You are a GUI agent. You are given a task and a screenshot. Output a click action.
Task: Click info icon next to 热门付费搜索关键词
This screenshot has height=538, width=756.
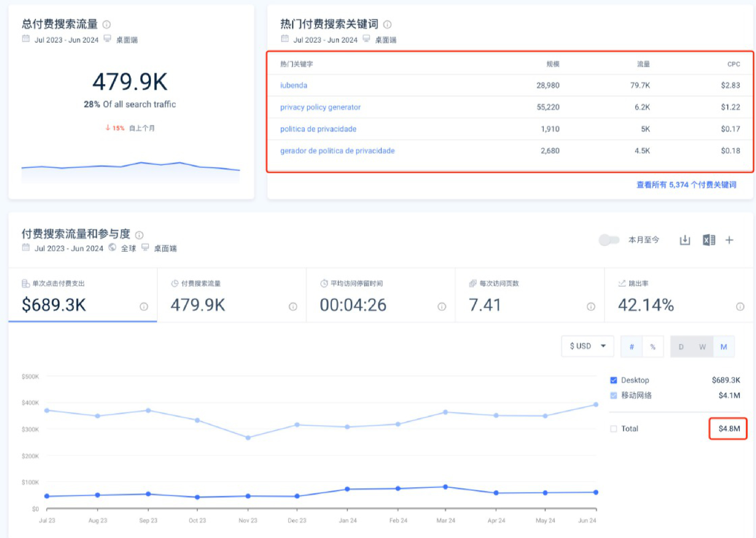tap(387, 25)
